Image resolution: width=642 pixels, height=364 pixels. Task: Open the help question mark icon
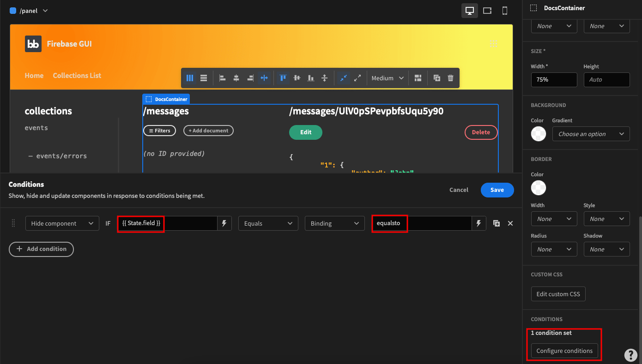[x=631, y=355]
